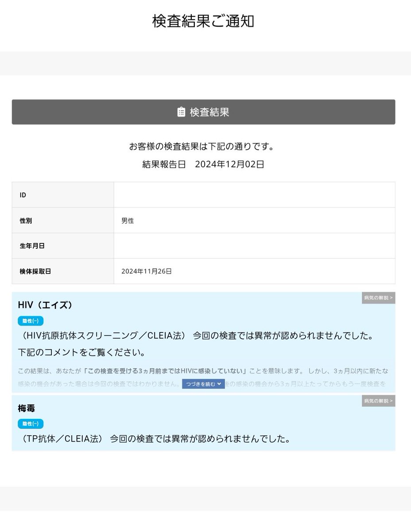Click the 梅毒 heading
Screen dimensions: 411x532
click(27, 408)
